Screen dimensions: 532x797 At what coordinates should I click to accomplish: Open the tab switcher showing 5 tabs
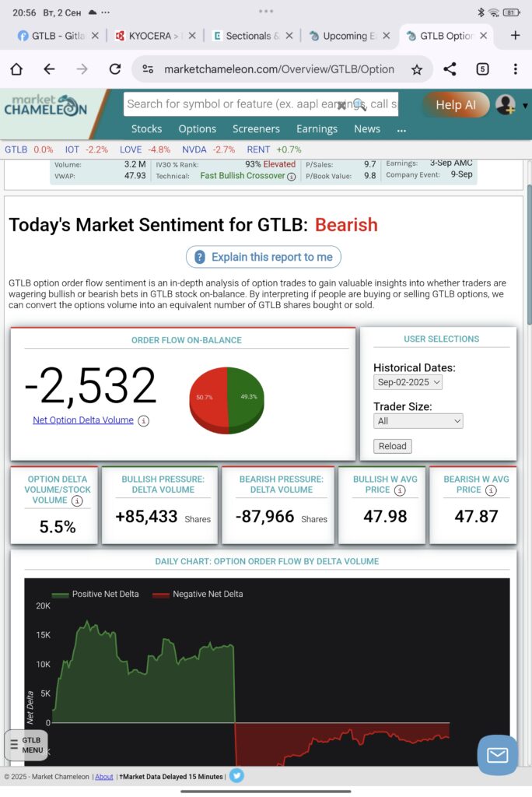(x=482, y=69)
